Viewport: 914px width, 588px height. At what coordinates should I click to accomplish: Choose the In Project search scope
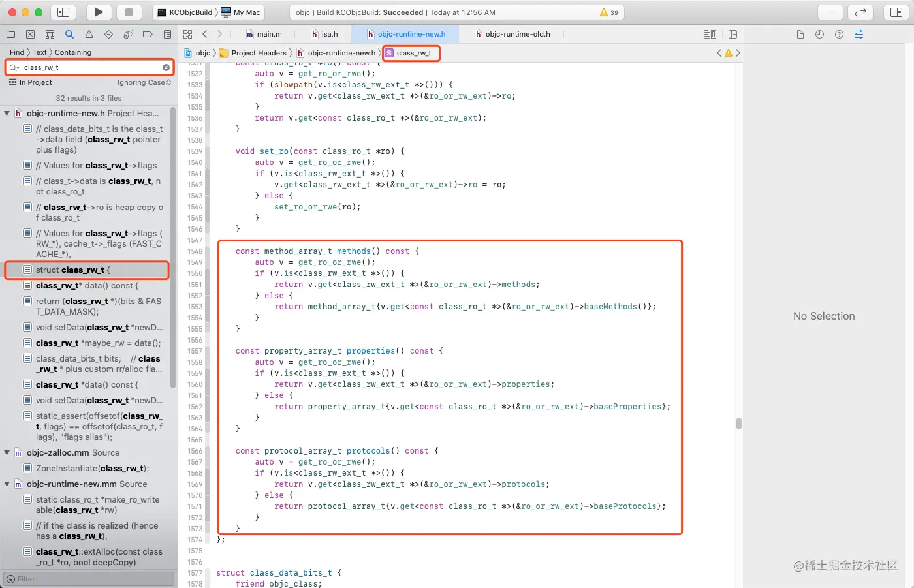(x=31, y=82)
